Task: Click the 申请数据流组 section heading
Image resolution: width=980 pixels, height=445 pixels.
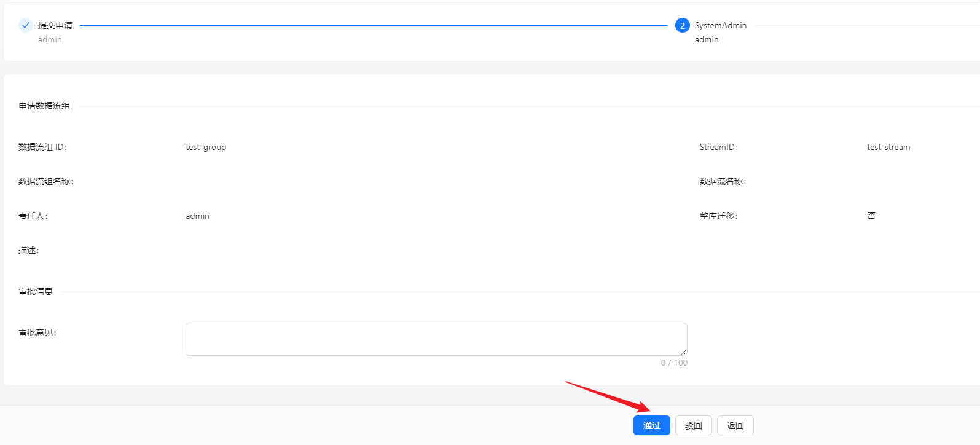Action: point(44,106)
